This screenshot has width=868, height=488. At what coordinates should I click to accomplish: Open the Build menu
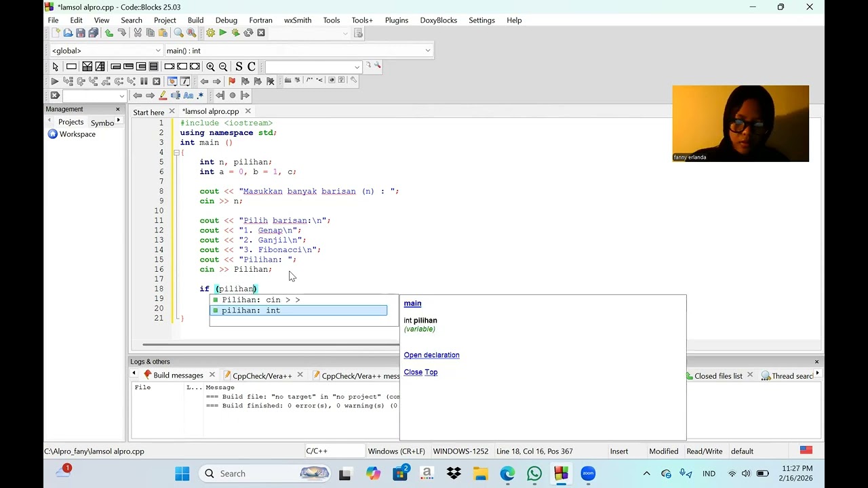pyautogui.click(x=195, y=20)
